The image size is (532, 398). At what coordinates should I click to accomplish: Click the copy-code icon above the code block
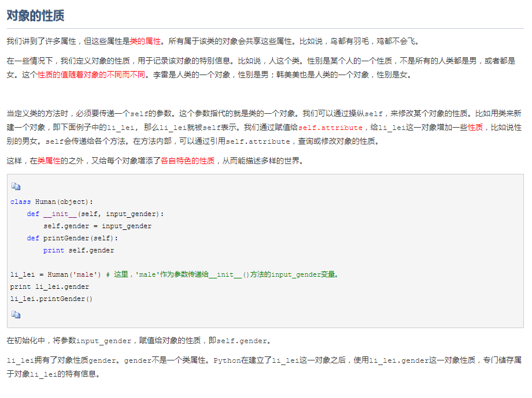click(x=16, y=187)
